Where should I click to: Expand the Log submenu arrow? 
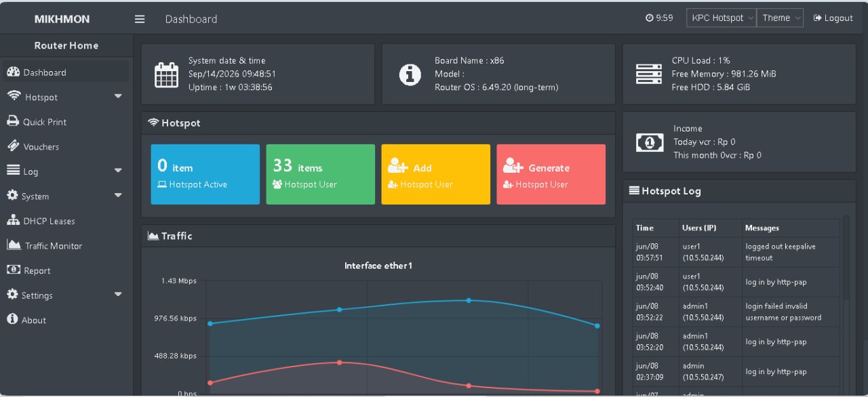coord(118,171)
